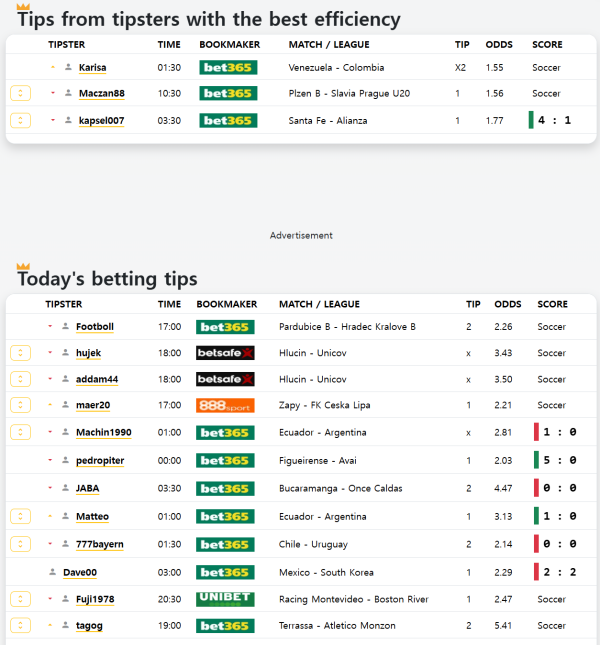Expand the tagog tip row
This screenshot has height=645, width=600.
(20, 625)
